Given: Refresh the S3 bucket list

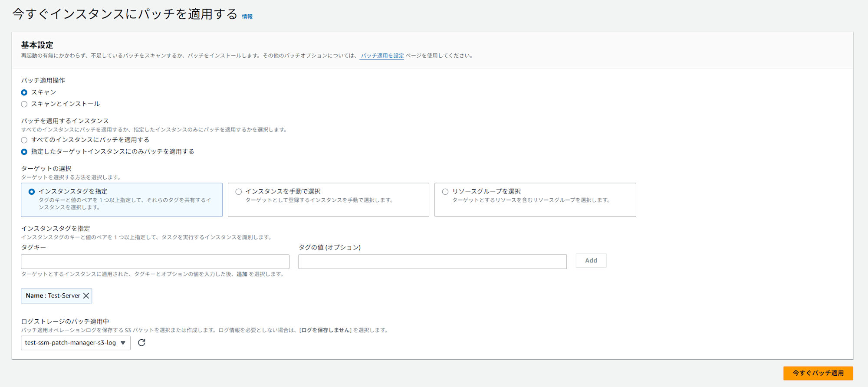Looking at the screenshot, I should (x=141, y=343).
